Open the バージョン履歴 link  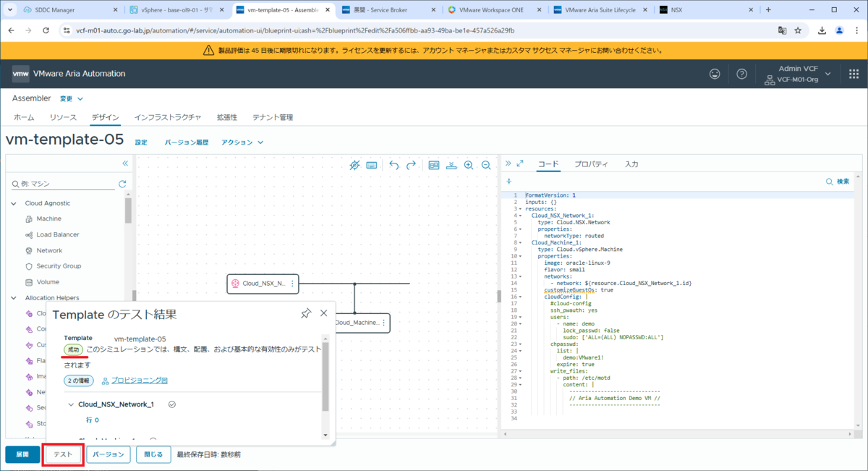pyautogui.click(x=187, y=143)
